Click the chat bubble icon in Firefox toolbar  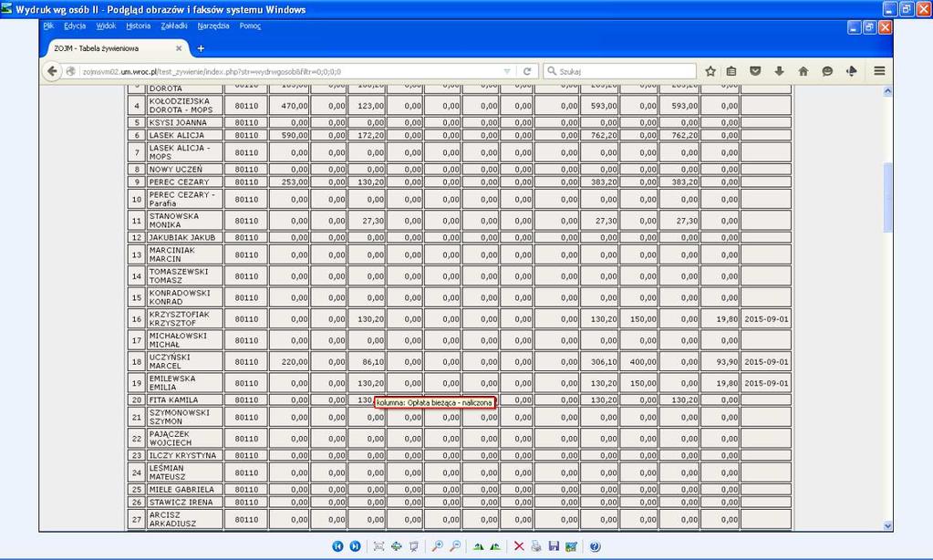pyautogui.click(x=827, y=71)
